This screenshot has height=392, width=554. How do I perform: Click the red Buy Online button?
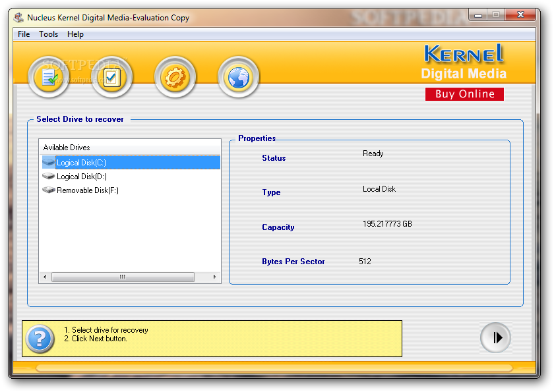point(464,94)
